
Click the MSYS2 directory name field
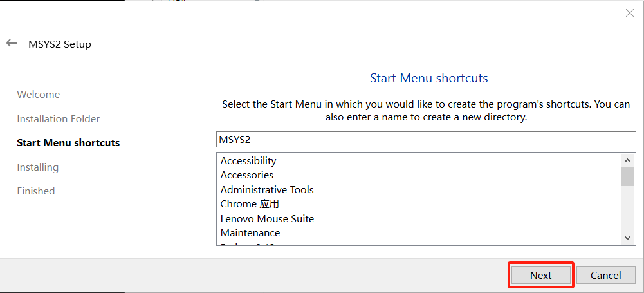pos(426,139)
